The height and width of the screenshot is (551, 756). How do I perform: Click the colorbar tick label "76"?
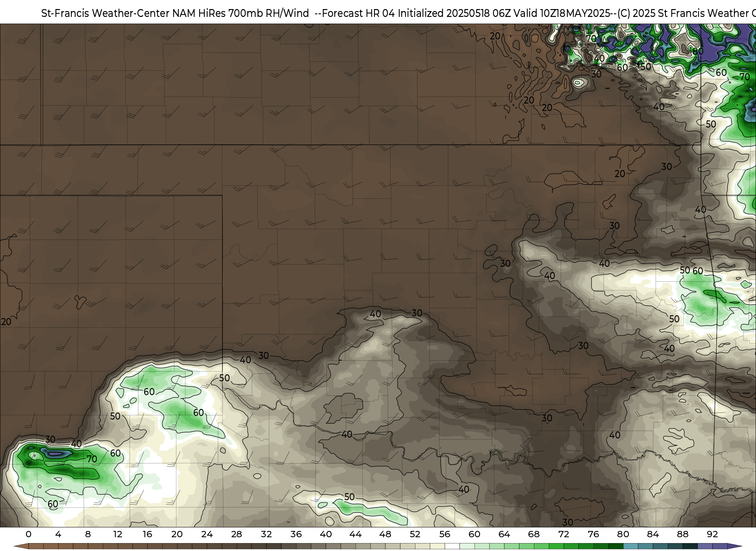[593, 534]
